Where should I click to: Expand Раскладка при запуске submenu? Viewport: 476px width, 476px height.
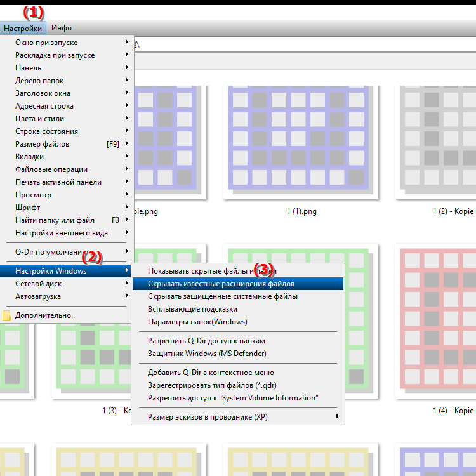pos(67,55)
